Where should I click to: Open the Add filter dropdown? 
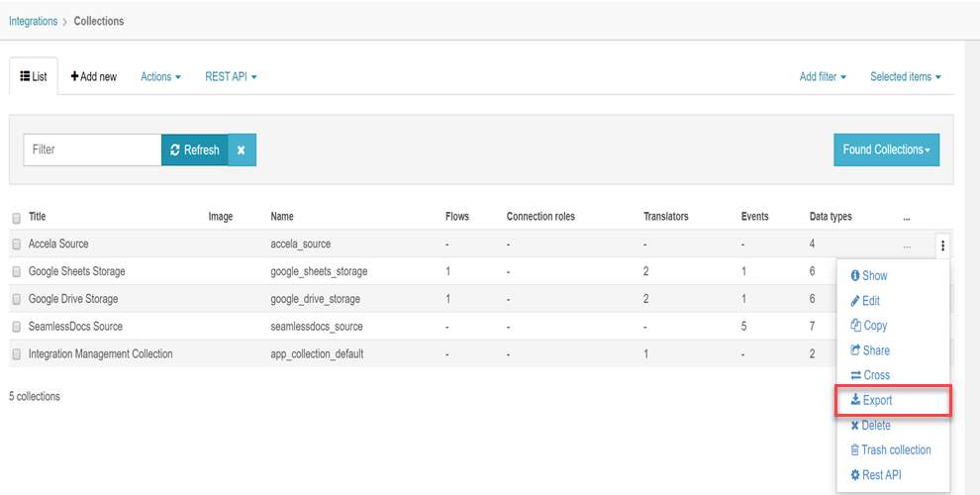point(823,76)
